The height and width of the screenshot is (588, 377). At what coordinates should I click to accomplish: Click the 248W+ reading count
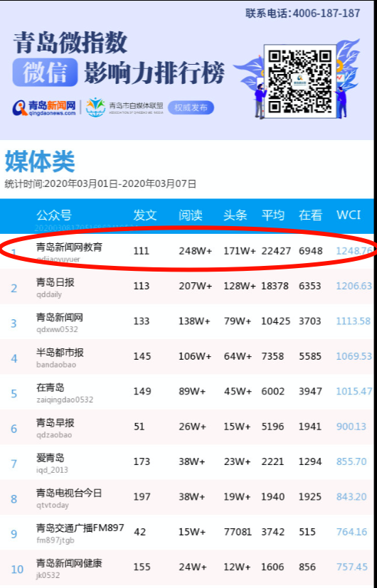[x=195, y=251]
